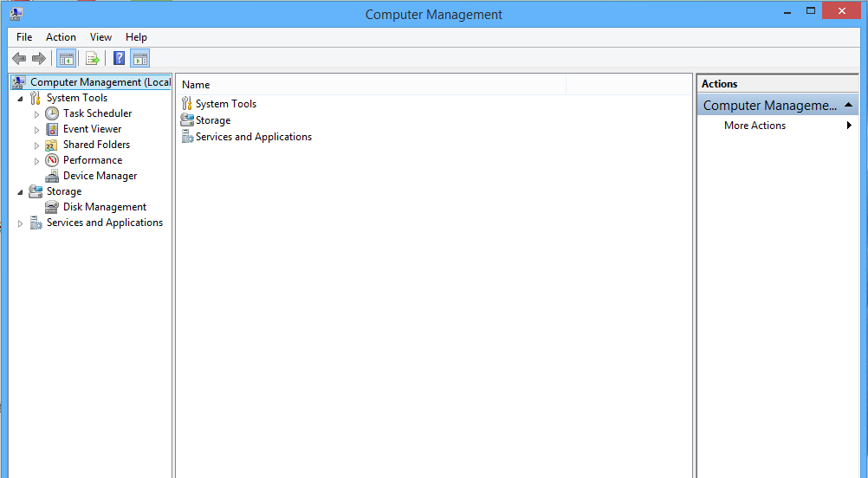Click the Event Viewer icon in the console tree

52,129
